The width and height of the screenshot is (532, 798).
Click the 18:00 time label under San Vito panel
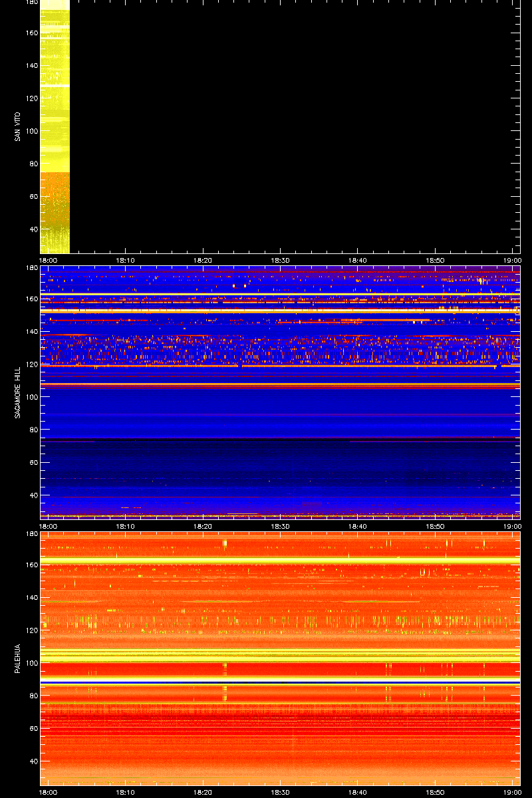(48, 261)
